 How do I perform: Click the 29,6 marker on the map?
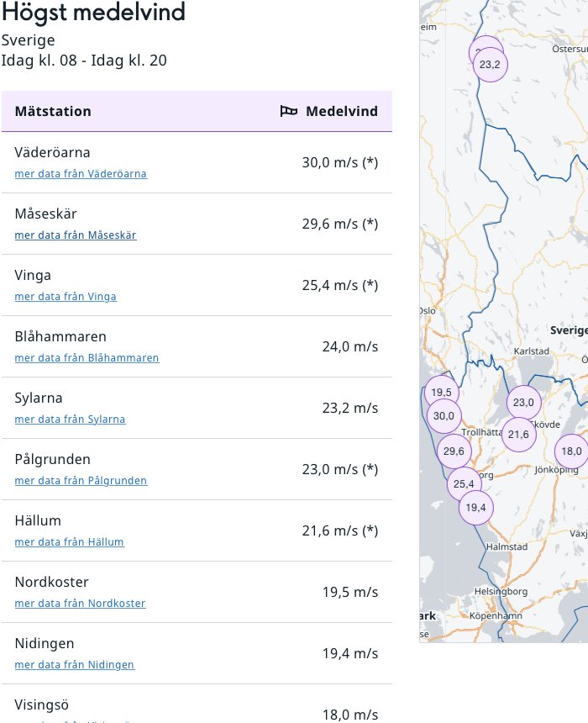click(454, 451)
